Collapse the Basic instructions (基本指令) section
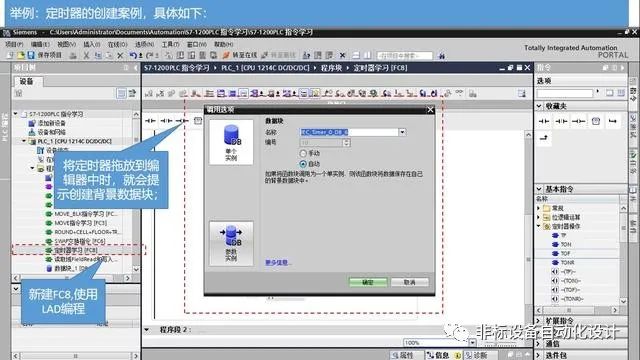Screen dimensions: 640x360 (539, 189)
